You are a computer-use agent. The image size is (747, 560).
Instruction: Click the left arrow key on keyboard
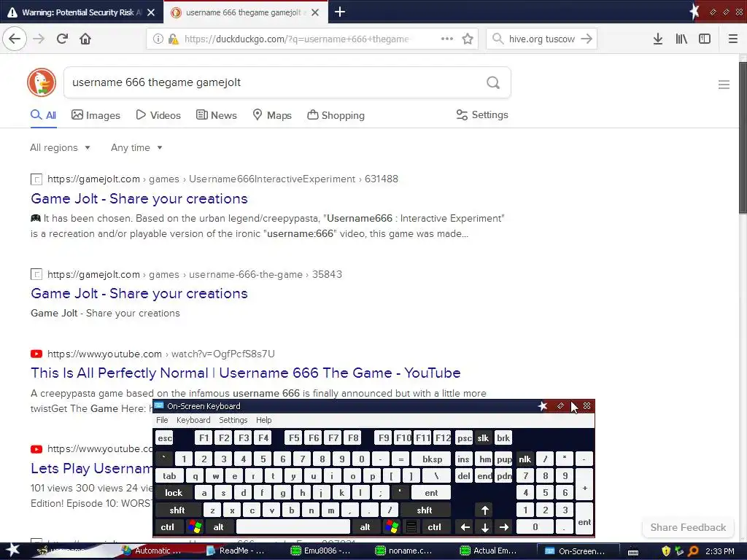click(x=465, y=526)
